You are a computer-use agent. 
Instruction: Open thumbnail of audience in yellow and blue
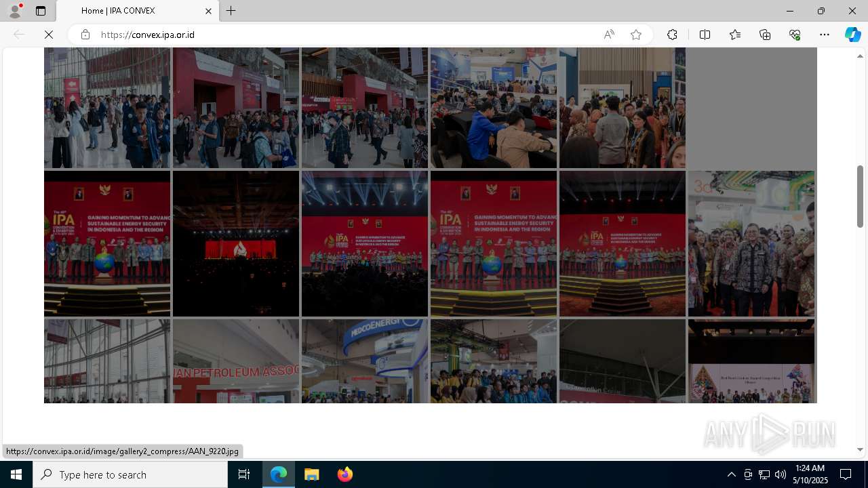(494, 361)
